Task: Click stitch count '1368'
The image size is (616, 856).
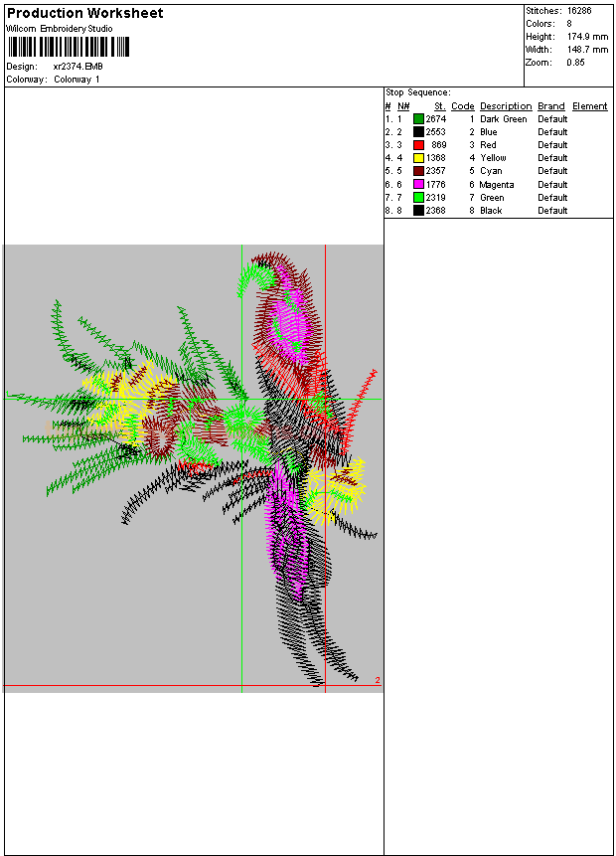Action: click(x=436, y=158)
